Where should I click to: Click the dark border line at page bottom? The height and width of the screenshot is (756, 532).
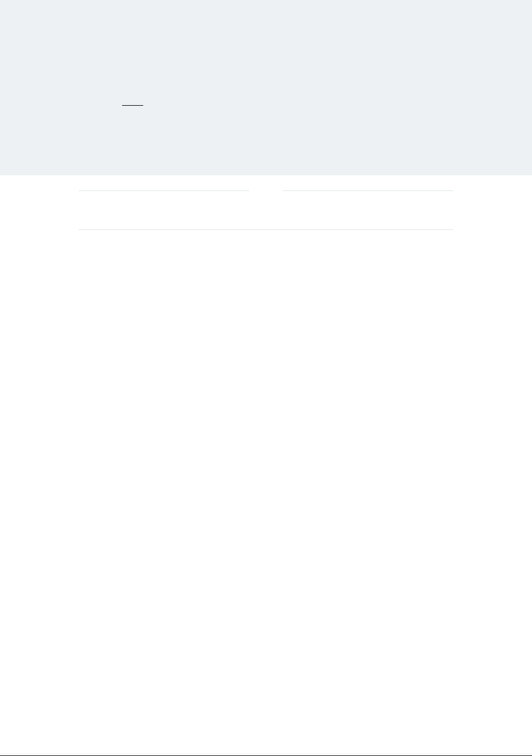pos(266,755)
